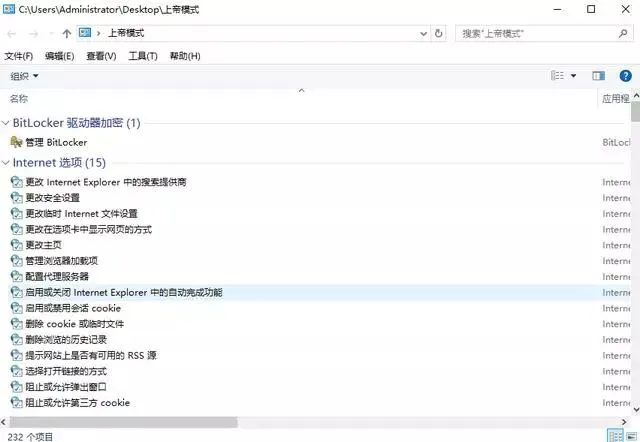This screenshot has height=442, width=640.
Task: Open the 文件(F) menu
Action: pos(18,56)
